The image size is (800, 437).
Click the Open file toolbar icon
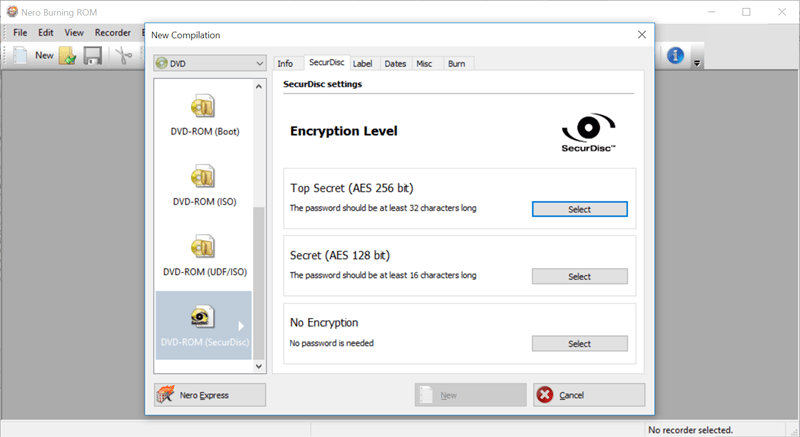pos(68,56)
